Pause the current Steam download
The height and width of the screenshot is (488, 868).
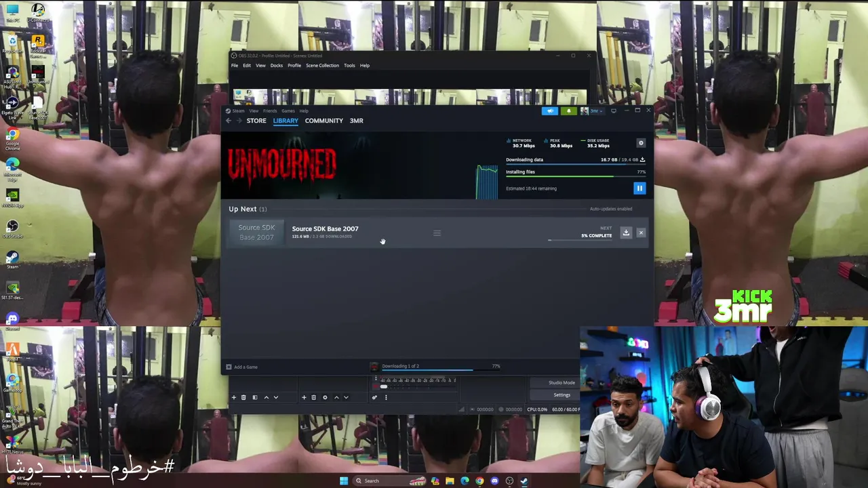tap(639, 188)
